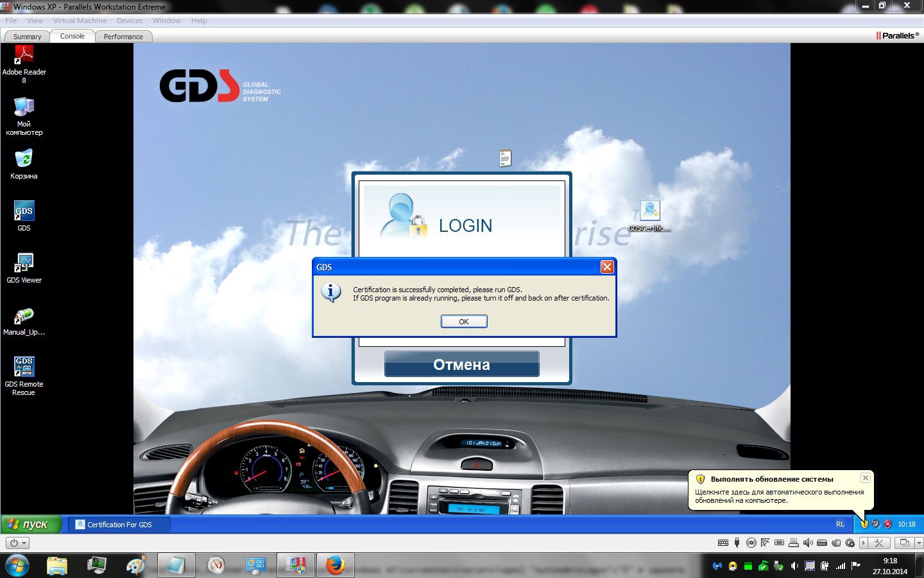Click OK in the GDS certification dialog

(x=464, y=321)
